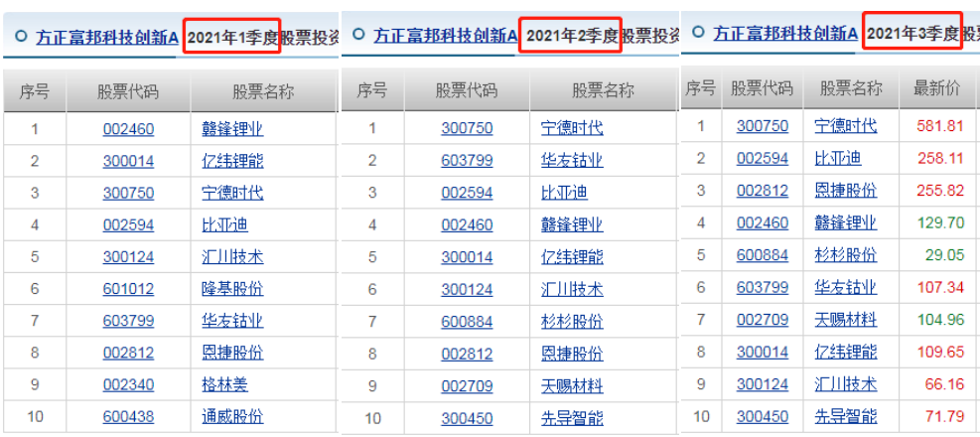Open 格林美 stock name link

point(225,384)
